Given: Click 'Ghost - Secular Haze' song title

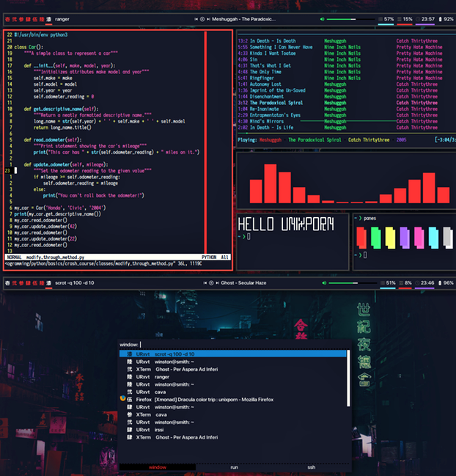Looking at the screenshot, I should 243,283.
